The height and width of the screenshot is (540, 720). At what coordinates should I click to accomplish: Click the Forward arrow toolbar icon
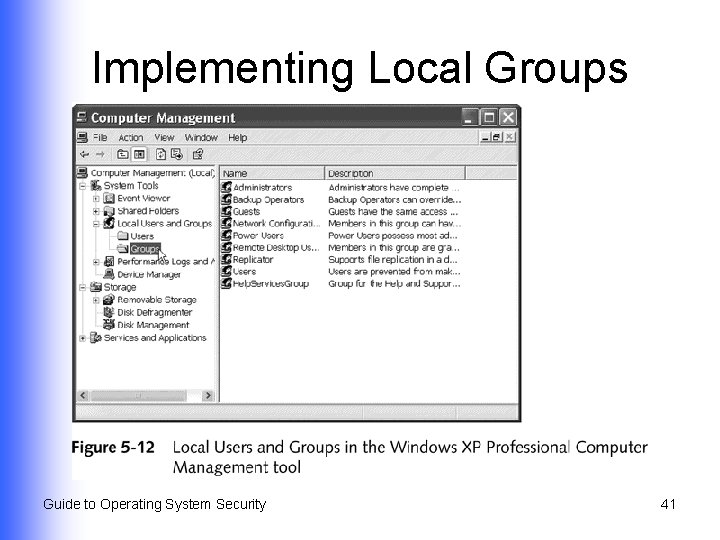[100, 154]
